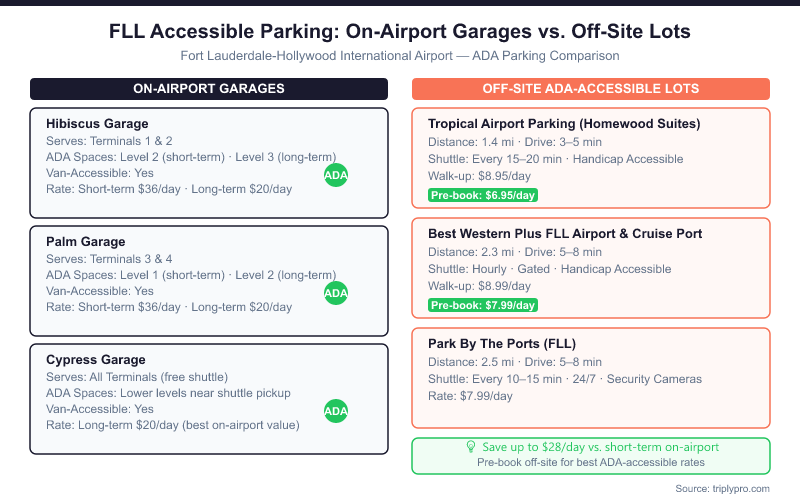Select the On-Airport Garages header
Image resolution: width=800 pixels, height=500 pixels.
coord(209,89)
